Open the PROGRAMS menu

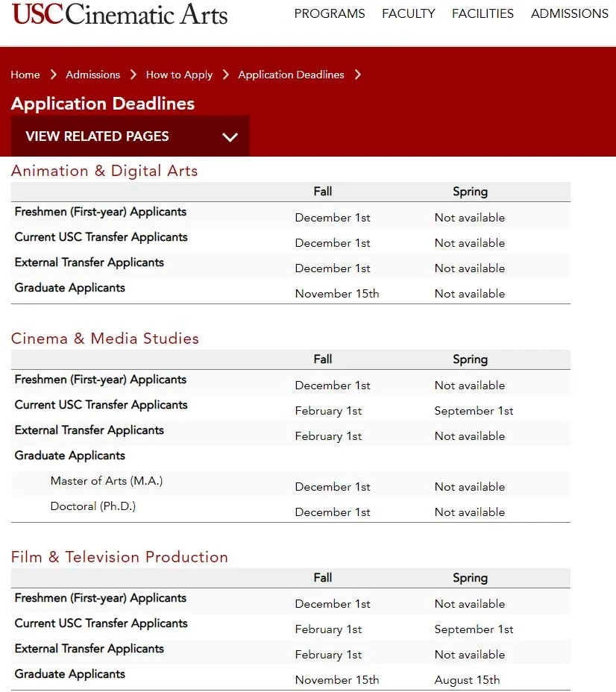tap(330, 13)
